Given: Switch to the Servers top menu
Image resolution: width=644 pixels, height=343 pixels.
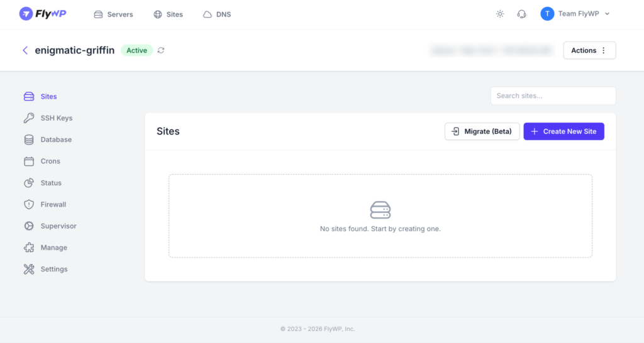Looking at the screenshot, I should tap(114, 14).
